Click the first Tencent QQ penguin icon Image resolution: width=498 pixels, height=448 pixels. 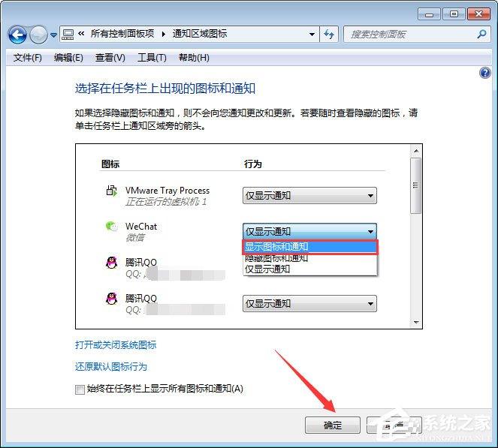click(x=111, y=263)
